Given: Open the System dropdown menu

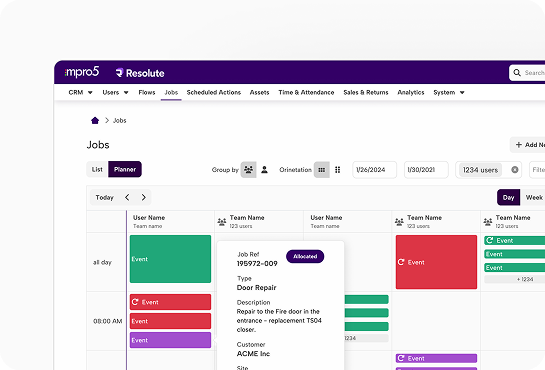Looking at the screenshot, I should pyautogui.click(x=449, y=92).
